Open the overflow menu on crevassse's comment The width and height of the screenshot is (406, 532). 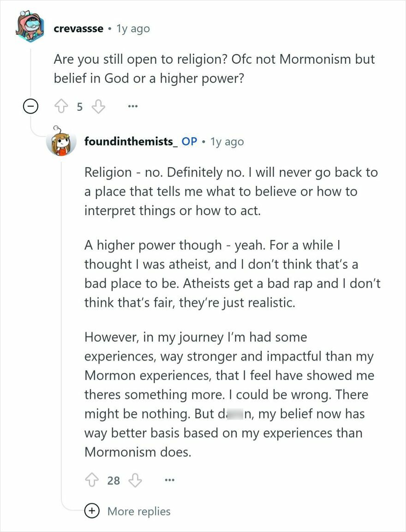132,107
